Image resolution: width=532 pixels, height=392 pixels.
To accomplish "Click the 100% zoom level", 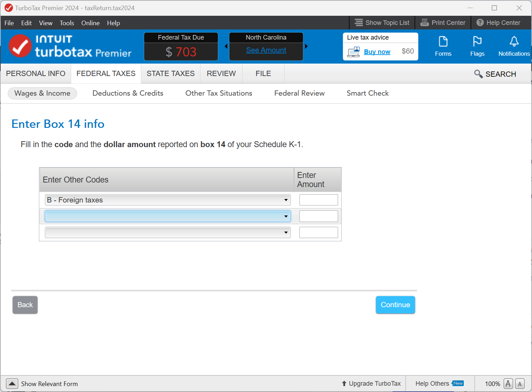I will point(492,384).
